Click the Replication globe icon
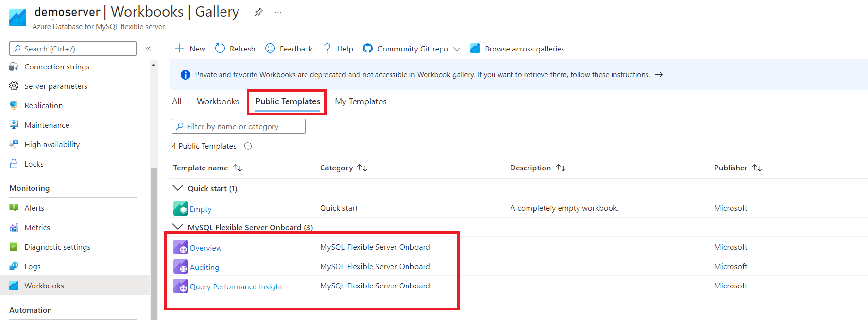868x320 pixels. point(14,105)
